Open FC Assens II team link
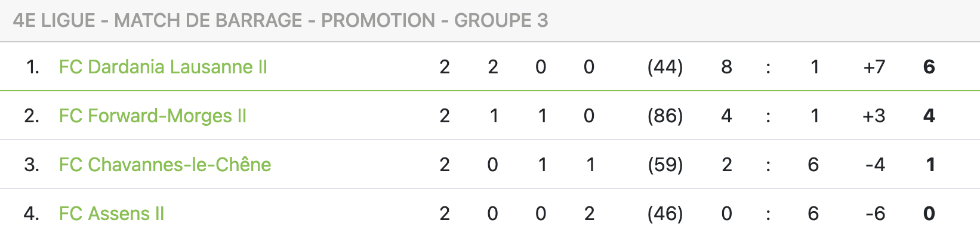Screen dimensions: 980x235 point(112,214)
